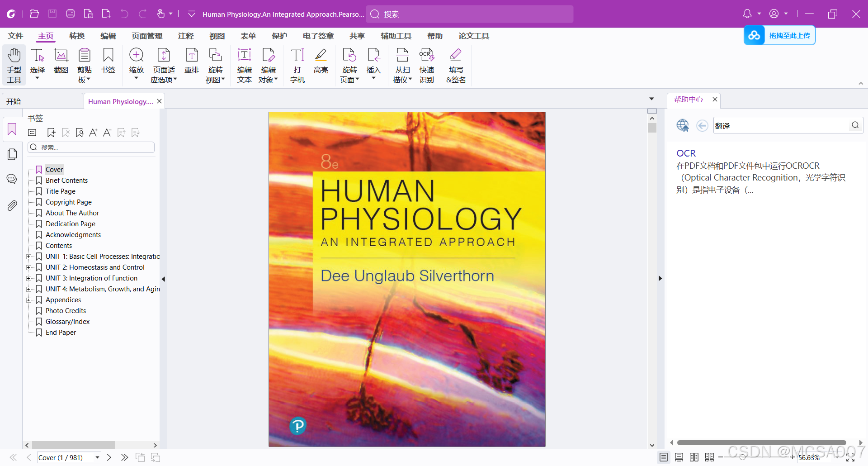Close the Help Center (帮助中心) tab
This screenshot has width=868, height=466.
tap(715, 99)
